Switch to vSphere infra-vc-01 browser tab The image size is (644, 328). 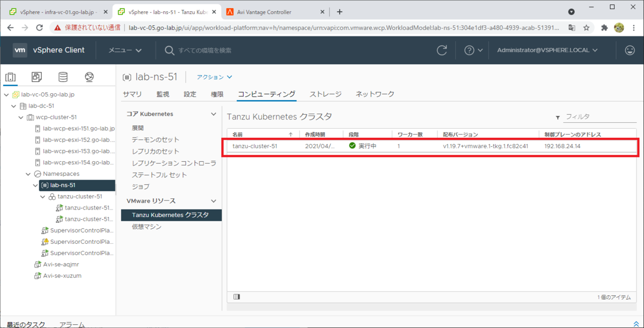pos(58,11)
